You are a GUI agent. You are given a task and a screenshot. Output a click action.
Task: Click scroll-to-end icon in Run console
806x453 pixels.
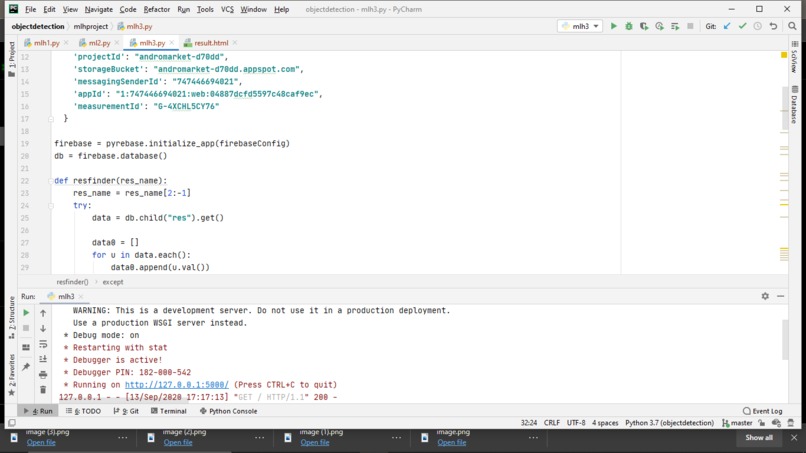43,359
